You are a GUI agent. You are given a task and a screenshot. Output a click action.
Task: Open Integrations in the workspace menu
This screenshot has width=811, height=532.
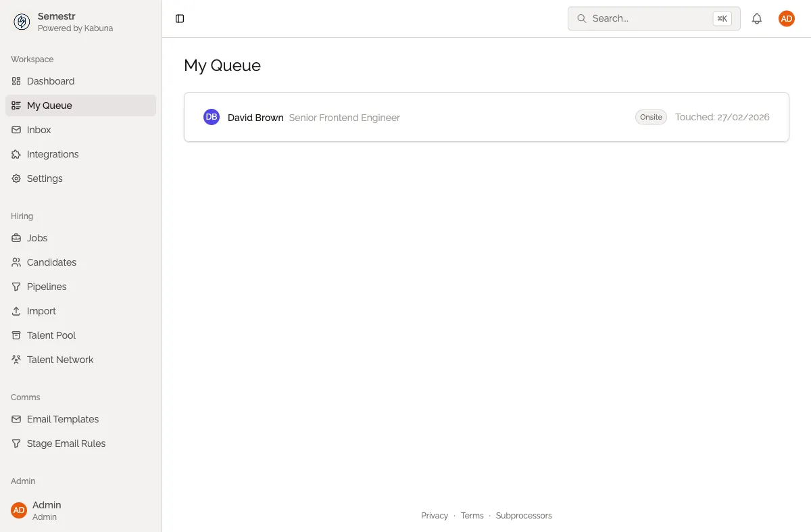(x=52, y=154)
